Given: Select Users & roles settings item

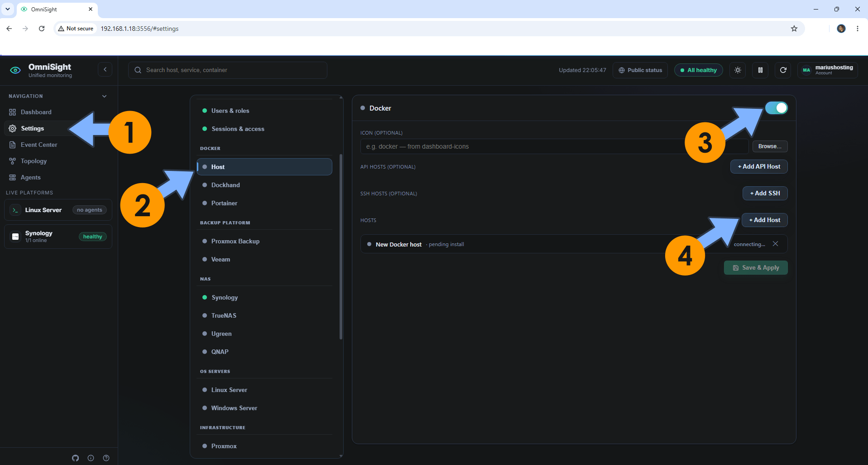Looking at the screenshot, I should tap(264, 111).
